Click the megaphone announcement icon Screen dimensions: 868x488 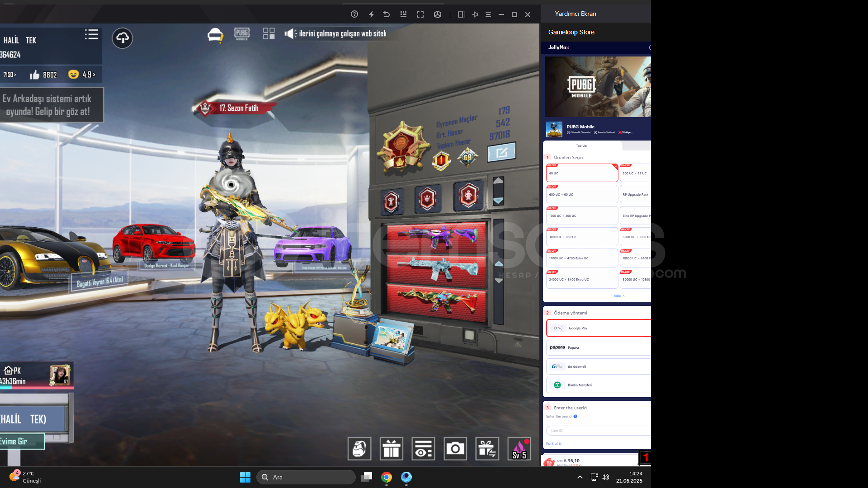click(x=291, y=33)
